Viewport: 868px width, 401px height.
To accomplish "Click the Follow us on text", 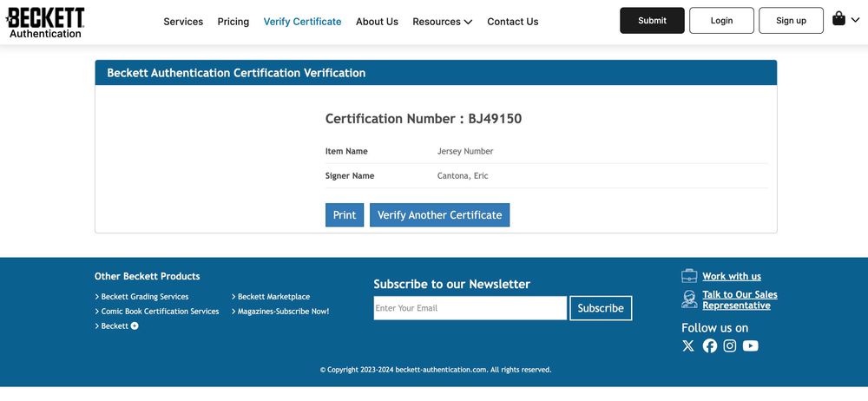I will (714, 328).
